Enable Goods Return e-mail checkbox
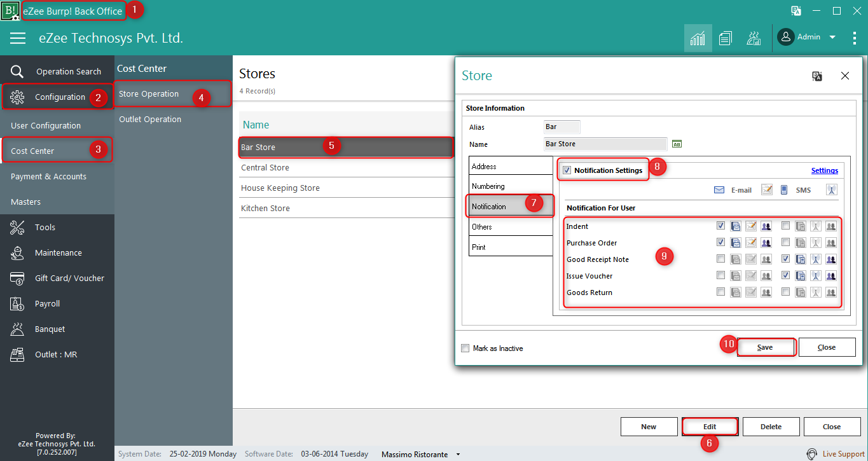The height and width of the screenshot is (461, 868). [x=720, y=292]
